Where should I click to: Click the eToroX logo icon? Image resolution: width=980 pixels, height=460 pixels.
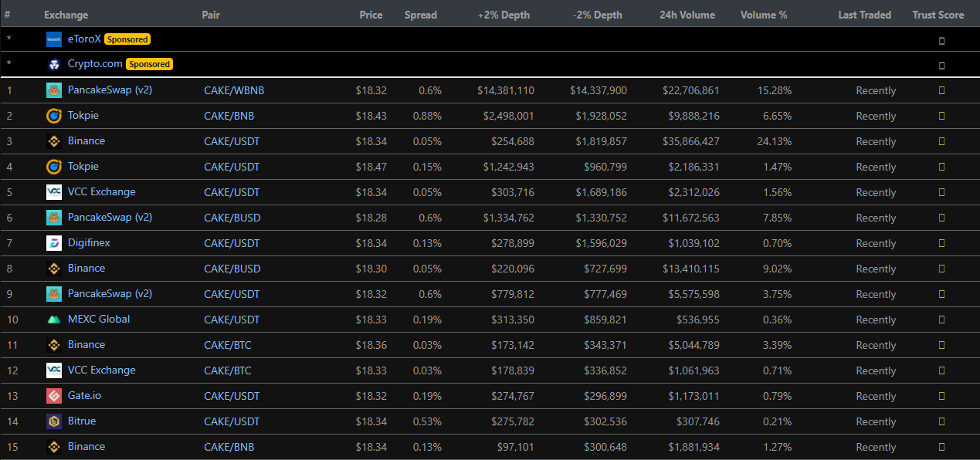[54, 39]
